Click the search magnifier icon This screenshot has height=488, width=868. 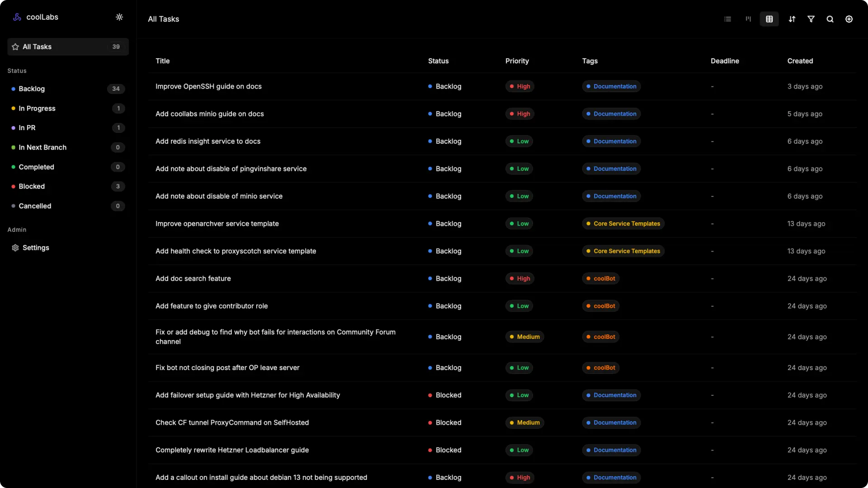click(830, 19)
